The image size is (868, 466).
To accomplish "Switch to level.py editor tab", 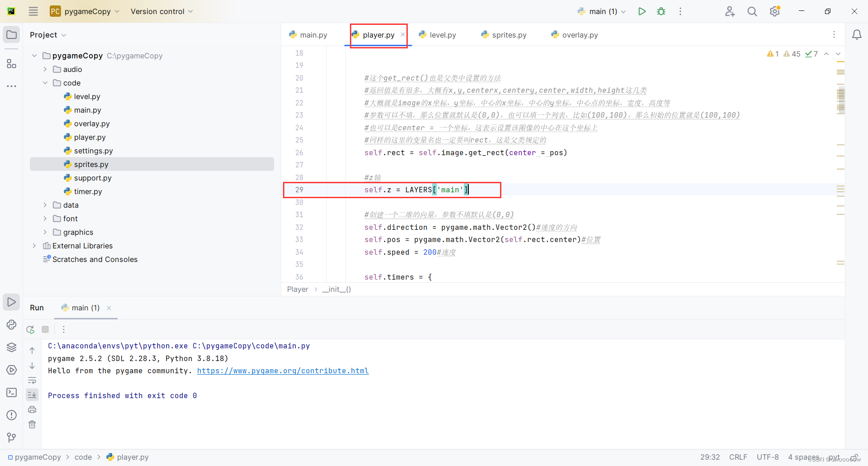I will [x=437, y=35].
